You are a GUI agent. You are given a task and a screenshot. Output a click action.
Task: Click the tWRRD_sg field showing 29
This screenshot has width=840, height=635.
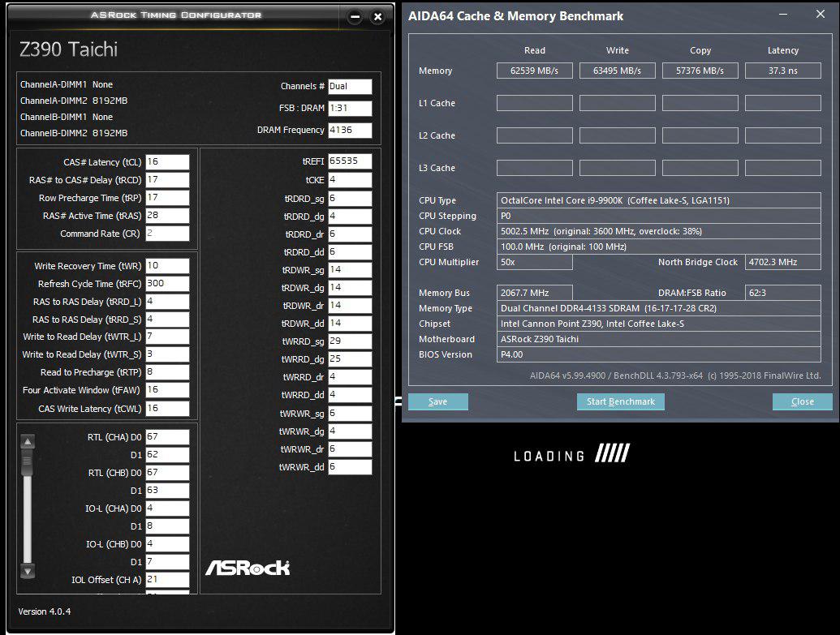350,341
